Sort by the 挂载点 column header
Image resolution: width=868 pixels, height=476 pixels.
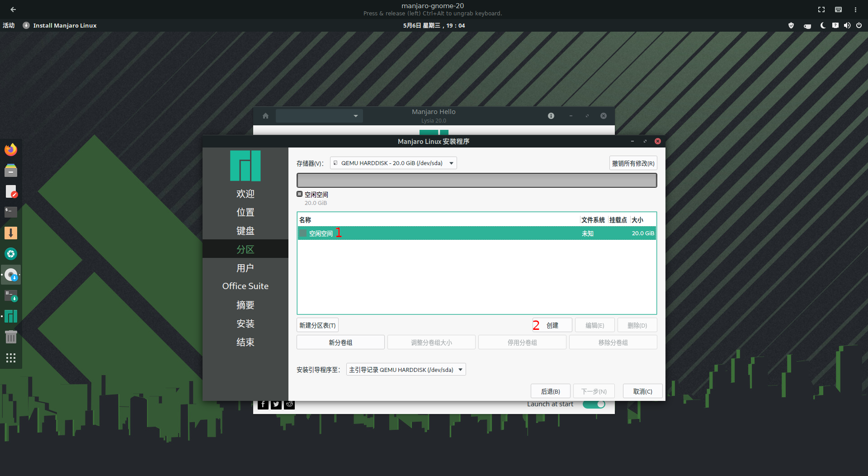618,220
